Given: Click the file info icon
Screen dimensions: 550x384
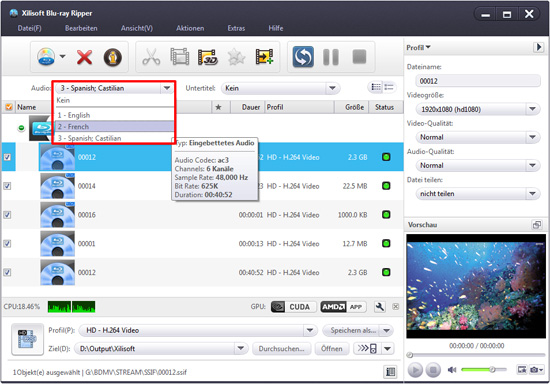Looking at the screenshot, I should coord(113,57).
